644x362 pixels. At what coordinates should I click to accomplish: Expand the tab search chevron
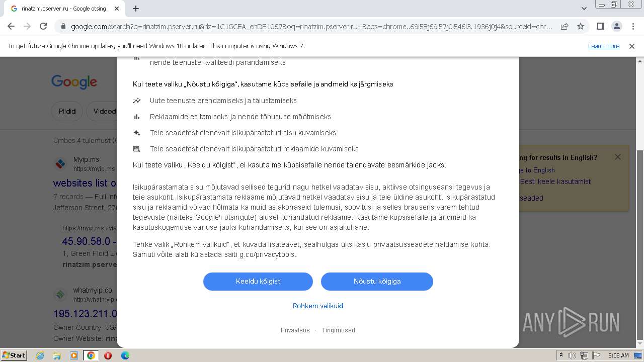[x=584, y=9]
